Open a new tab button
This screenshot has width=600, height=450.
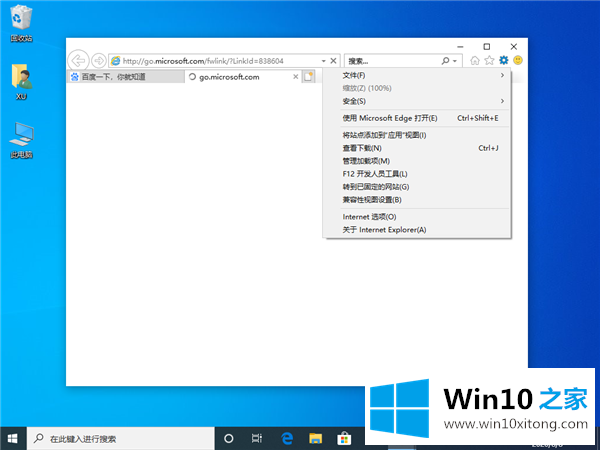(x=308, y=77)
